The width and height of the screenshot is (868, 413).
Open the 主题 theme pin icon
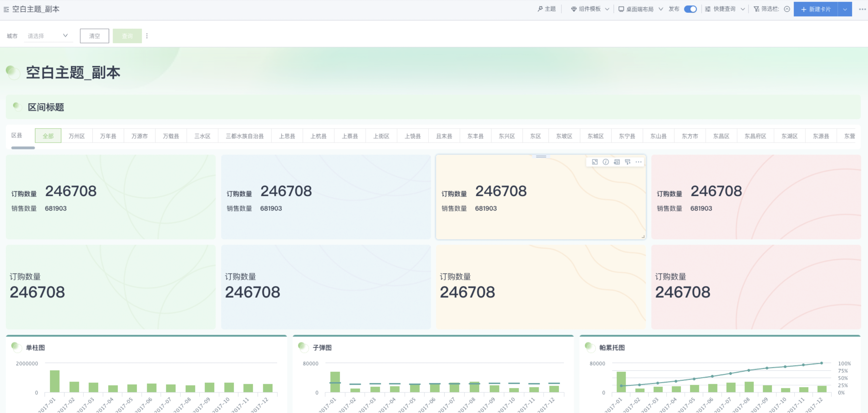pyautogui.click(x=540, y=9)
